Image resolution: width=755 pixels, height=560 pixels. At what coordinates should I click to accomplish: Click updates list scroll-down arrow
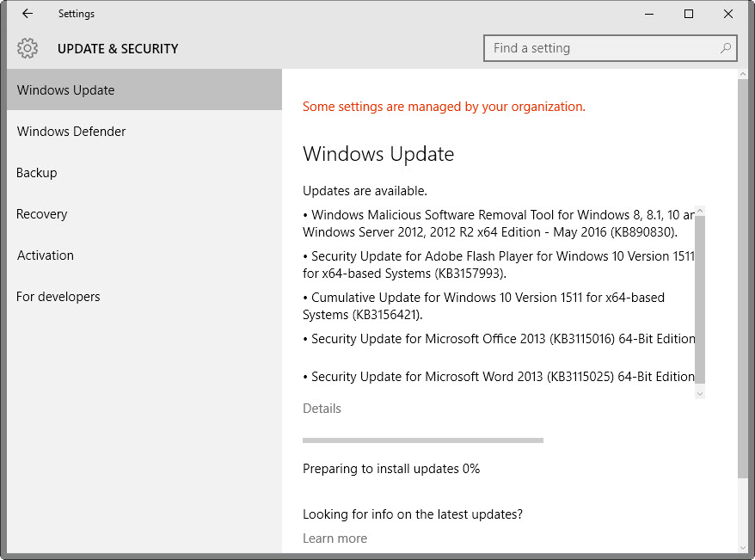pos(700,393)
